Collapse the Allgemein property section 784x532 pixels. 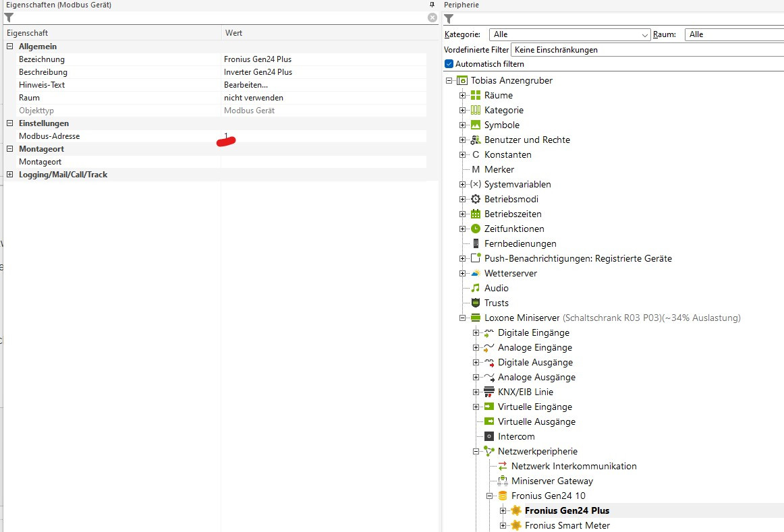(x=10, y=47)
